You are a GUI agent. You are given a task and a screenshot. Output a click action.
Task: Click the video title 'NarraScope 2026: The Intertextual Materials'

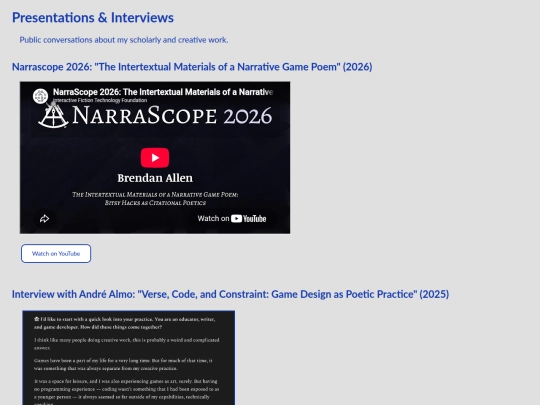click(x=163, y=92)
